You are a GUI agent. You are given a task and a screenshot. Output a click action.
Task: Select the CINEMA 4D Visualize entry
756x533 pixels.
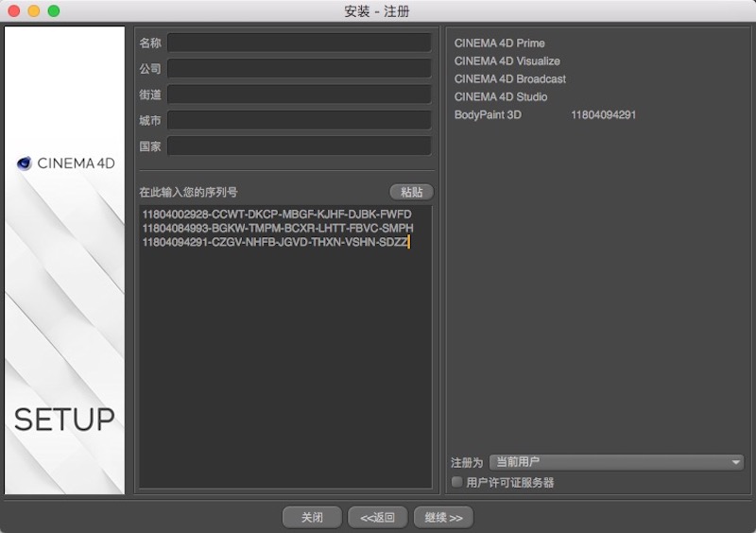pos(507,61)
